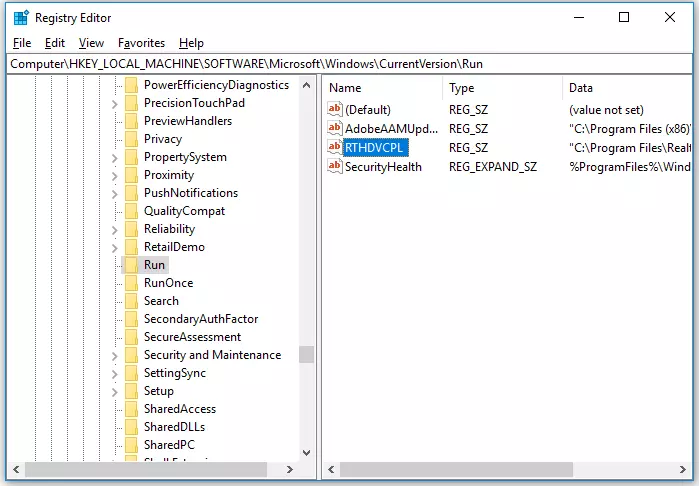Click the Registry Editor app icon in title bar
The height and width of the screenshot is (486, 699).
[20, 17]
